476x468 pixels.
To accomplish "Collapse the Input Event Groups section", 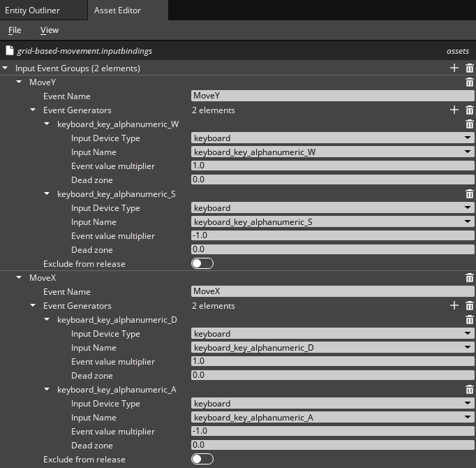I will coord(6,68).
